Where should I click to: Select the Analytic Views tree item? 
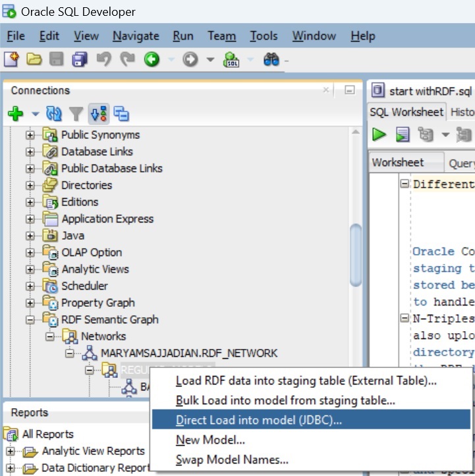point(96,269)
